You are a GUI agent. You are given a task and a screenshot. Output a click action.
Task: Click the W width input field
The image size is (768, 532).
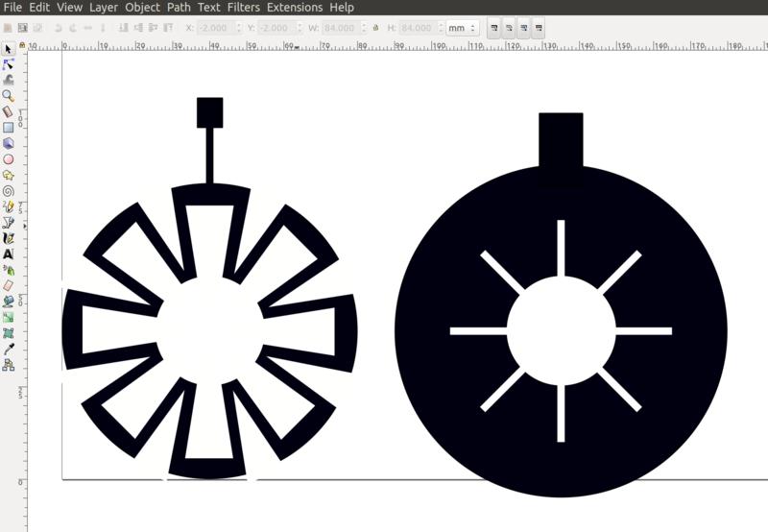tap(341, 28)
